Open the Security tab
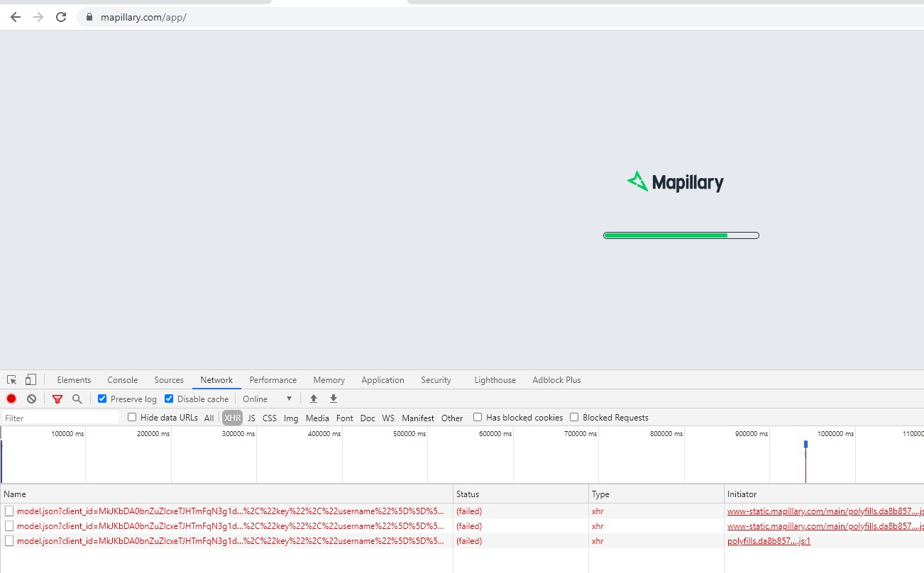The width and height of the screenshot is (924, 573). coord(436,380)
